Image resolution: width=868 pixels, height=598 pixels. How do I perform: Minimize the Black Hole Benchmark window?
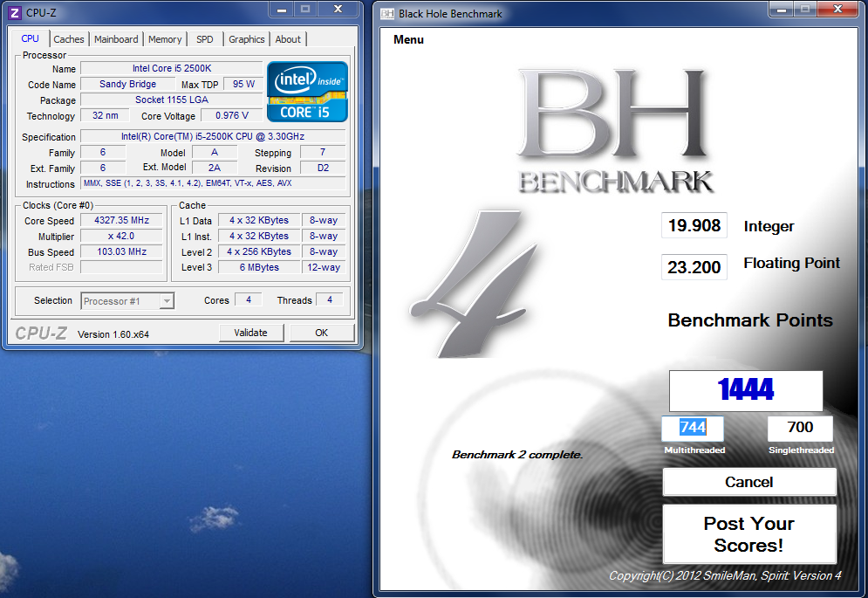[781, 10]
